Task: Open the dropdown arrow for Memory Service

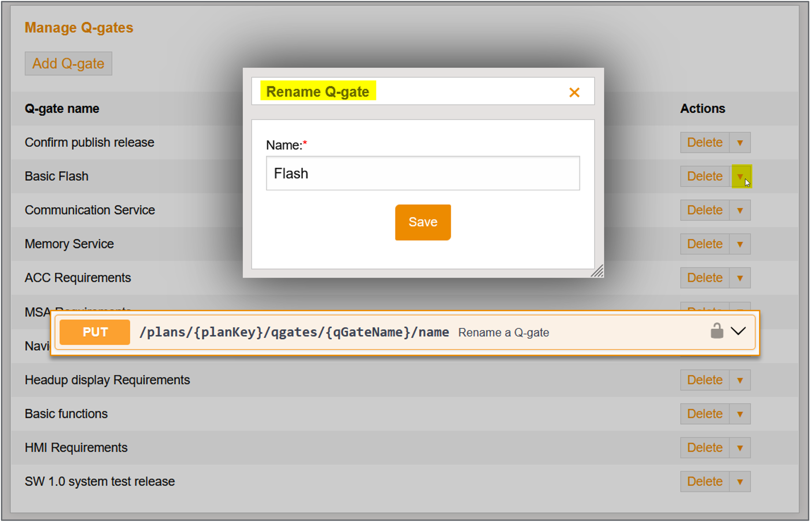Action: (740, 244)
